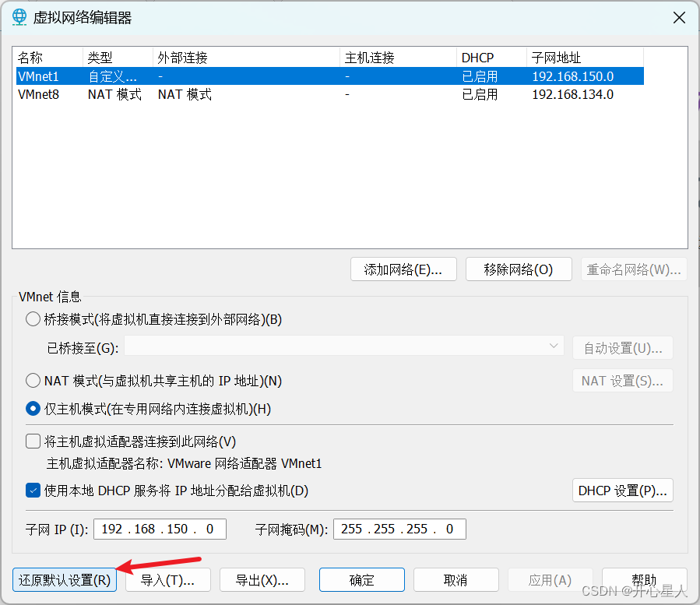Open DHCP 设置(P)... button
Screen dimensions: 700x605
623,491
